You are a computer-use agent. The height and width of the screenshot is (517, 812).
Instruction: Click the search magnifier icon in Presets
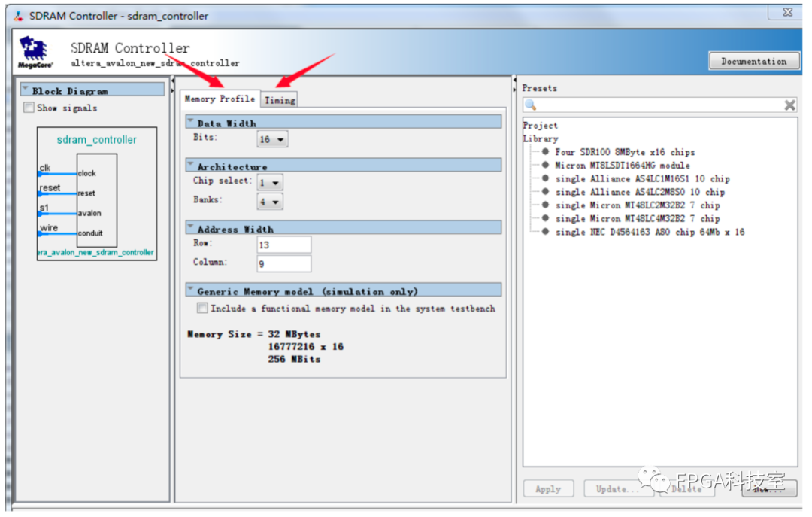point(531,105)
